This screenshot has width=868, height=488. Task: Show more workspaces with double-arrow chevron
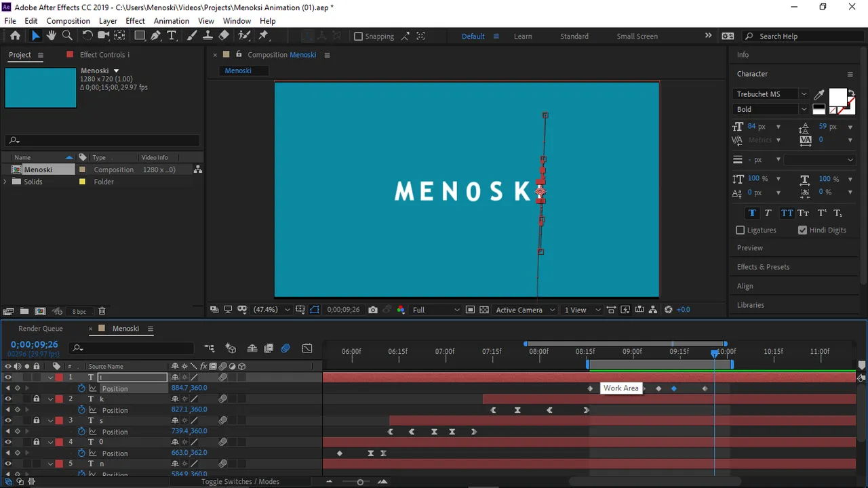708,36
